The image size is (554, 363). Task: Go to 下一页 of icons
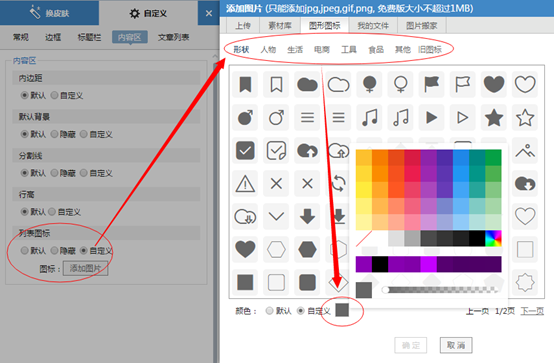[532, 311]
